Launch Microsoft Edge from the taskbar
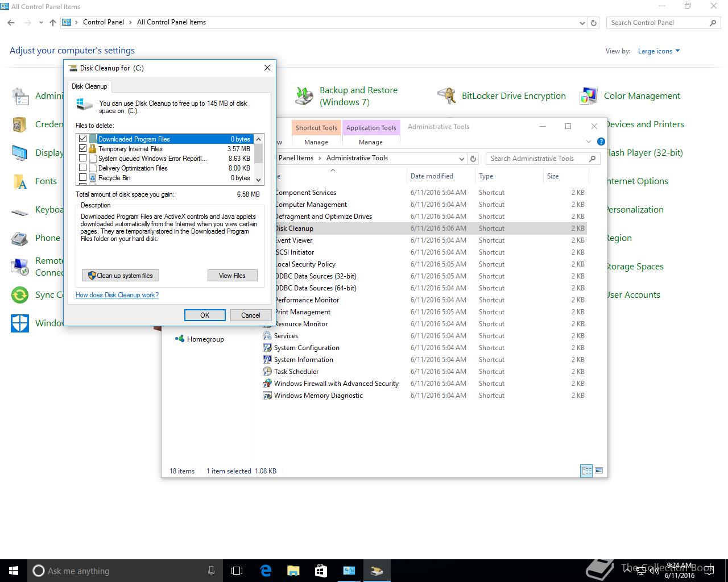Screen dimensions: 728x582 coord(266,571)
